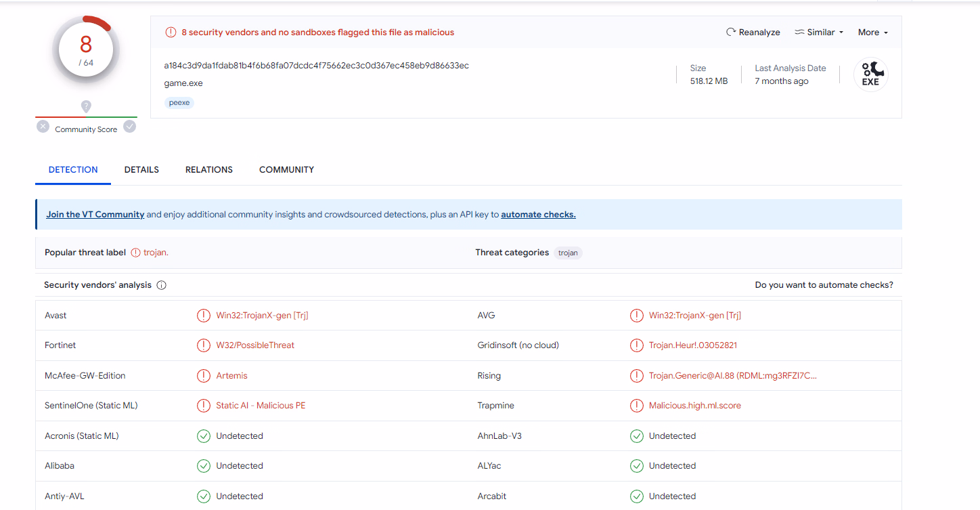Click the AVG detection warning icon
980x510 pixels.
[636, 316]
